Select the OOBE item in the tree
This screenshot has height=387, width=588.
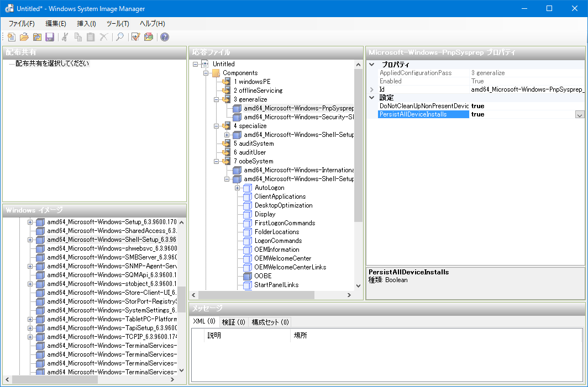point(262,276)
